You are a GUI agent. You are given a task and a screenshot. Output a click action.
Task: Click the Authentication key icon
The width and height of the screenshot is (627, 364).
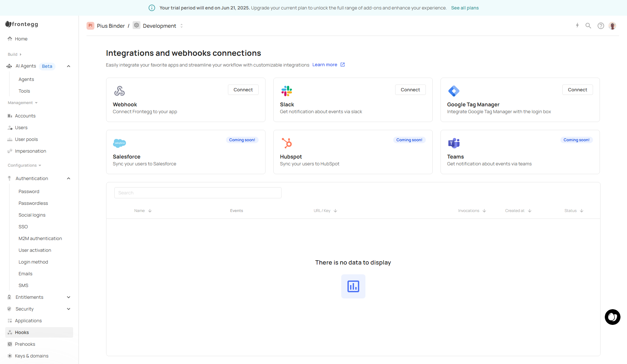pyautogui.click(x=9, y=178)
